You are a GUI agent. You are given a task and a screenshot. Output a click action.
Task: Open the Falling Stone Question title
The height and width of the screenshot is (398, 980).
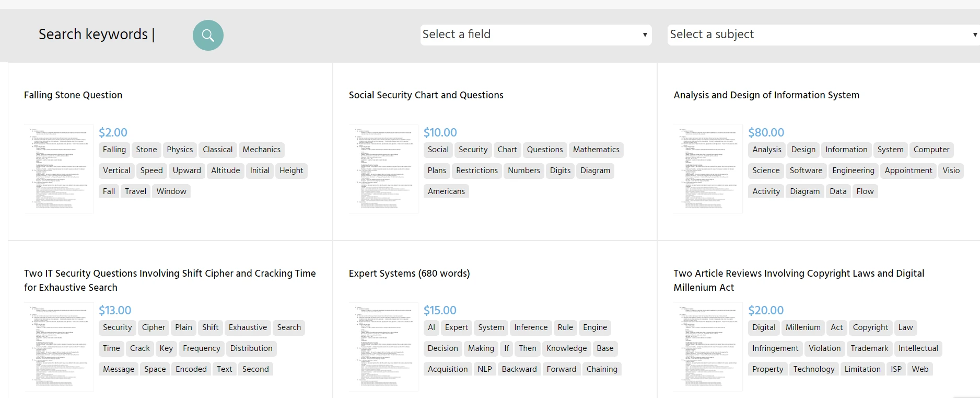(73, 95)
